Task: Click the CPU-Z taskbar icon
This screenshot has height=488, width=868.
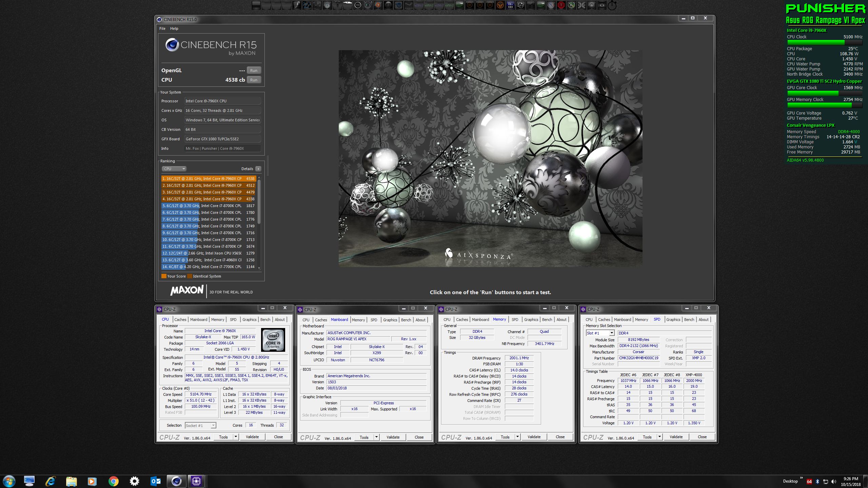Action: [196, 481]
